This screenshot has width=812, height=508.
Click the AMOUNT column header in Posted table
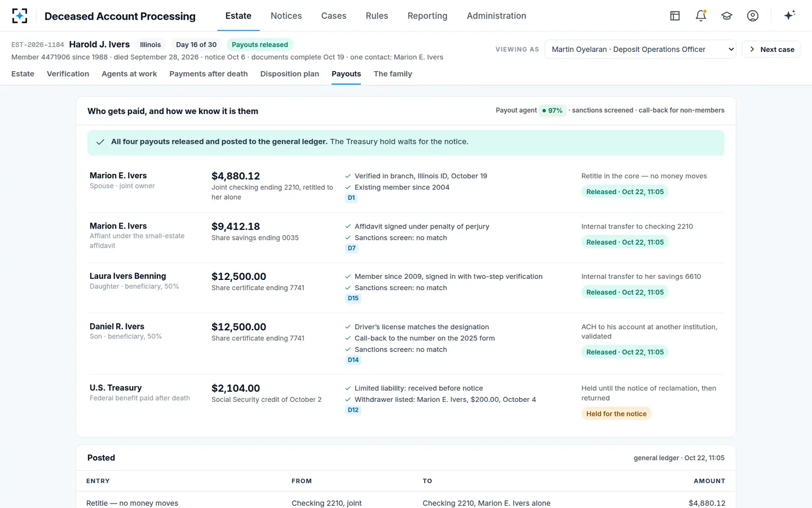[x=709, y=481]
